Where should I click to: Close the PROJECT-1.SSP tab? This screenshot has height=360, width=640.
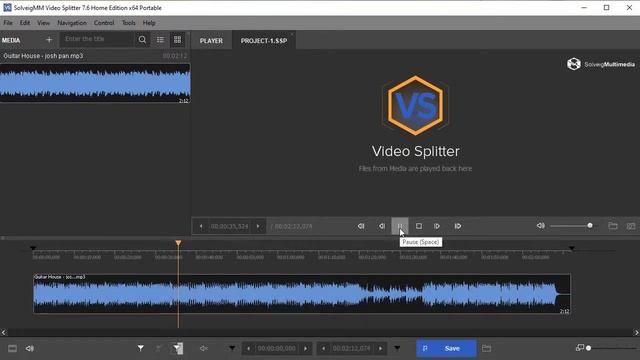pyautogui.click(x=292, y=34)
